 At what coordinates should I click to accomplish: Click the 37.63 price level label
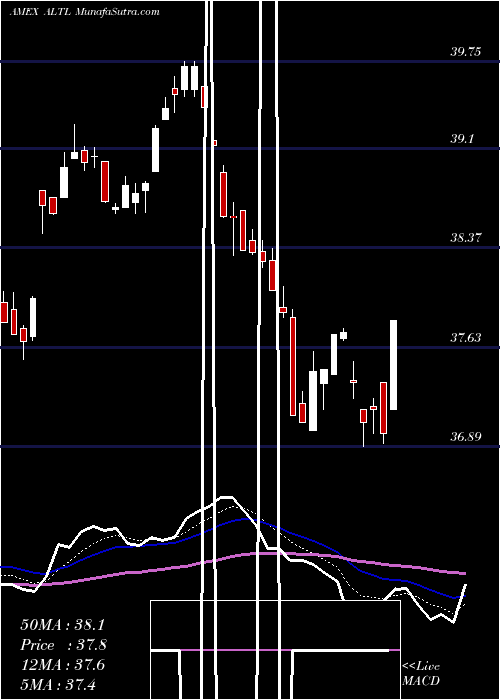tap(466, 338)
